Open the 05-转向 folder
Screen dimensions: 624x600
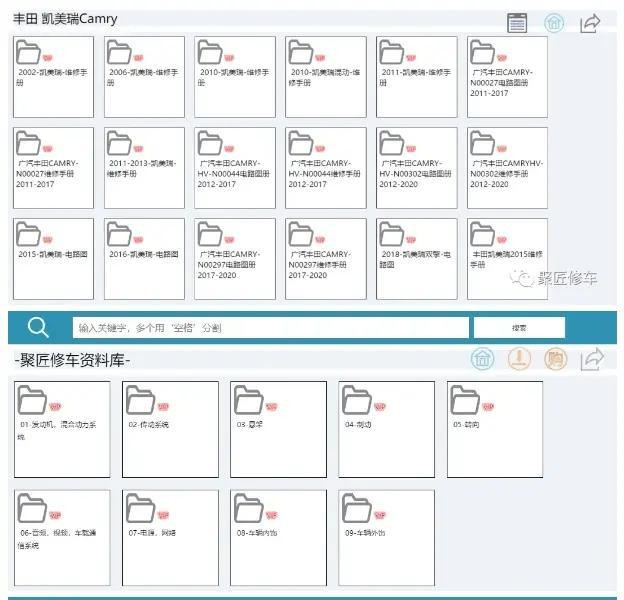495,429
